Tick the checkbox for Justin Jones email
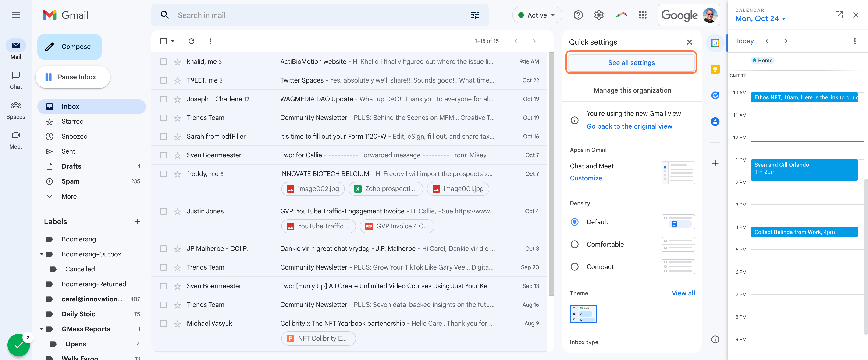The width and height of the screenshot is (868, 360). 164,211
